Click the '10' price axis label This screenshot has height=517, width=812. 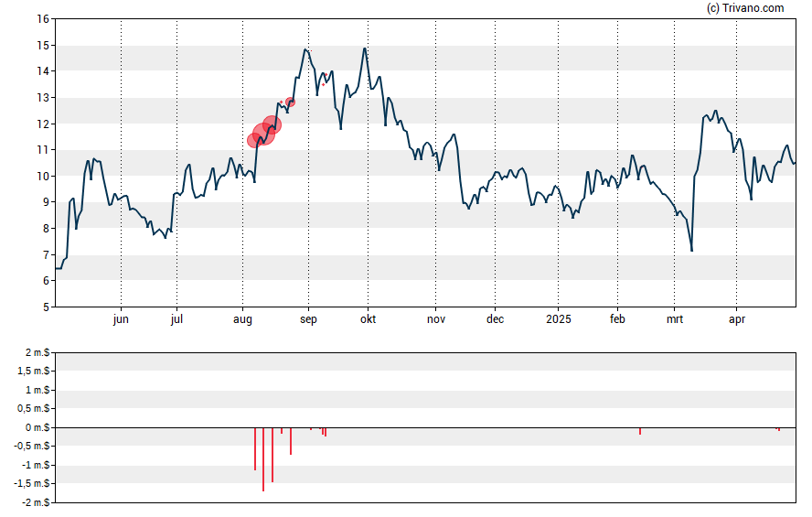pyautogui.click(x=43, y=176)
